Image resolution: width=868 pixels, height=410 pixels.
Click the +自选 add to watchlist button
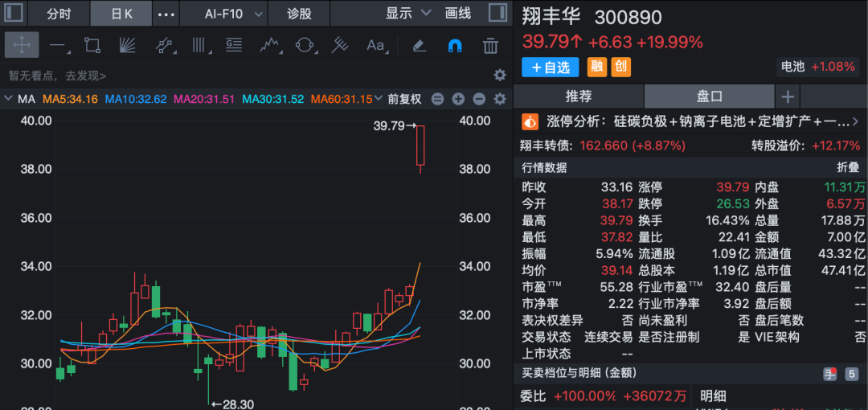click(x=550, y=67)
